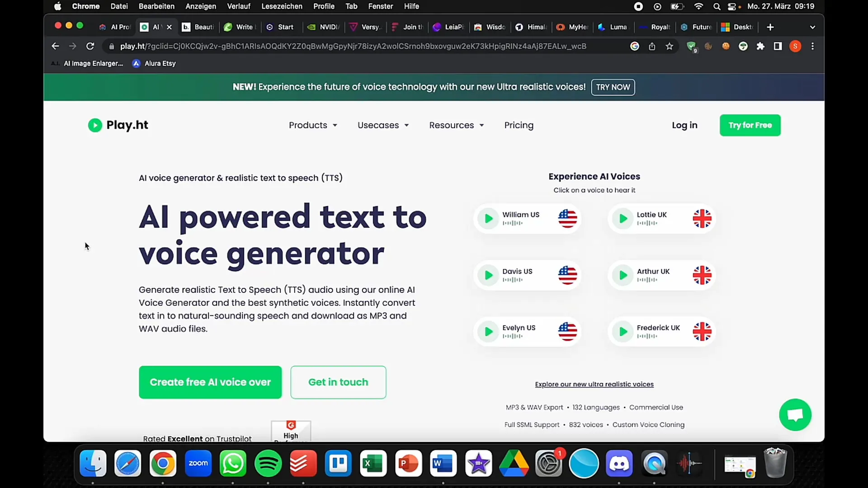
Task: Click the Play.ht logo icon
Action: pyautogui.click(x=95, y=125)
